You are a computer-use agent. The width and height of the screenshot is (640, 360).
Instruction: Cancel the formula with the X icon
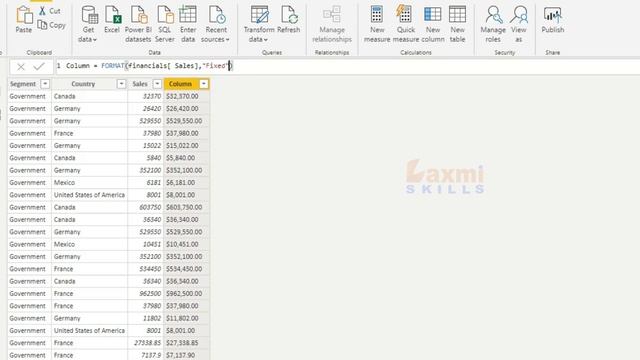tap(21, 67)
